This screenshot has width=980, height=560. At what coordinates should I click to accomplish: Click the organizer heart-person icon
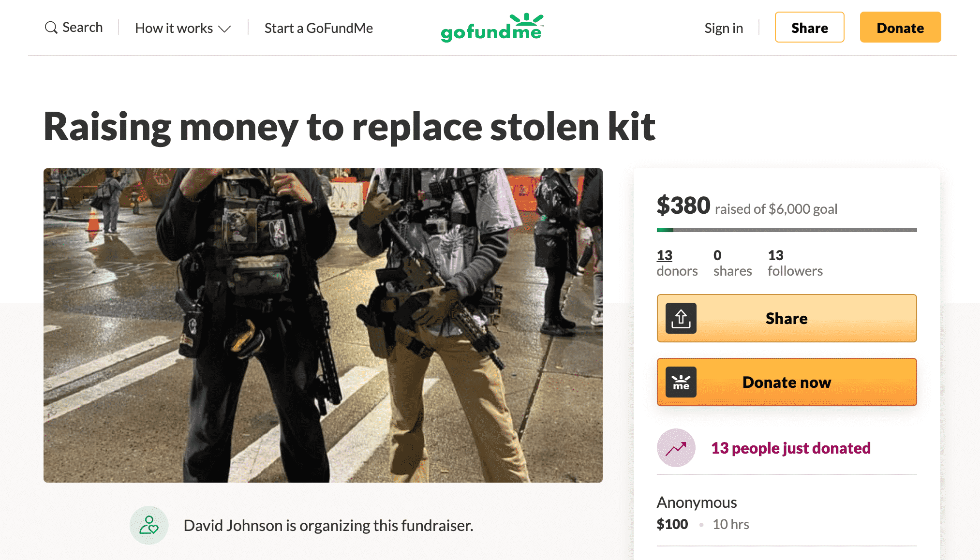[x=149, y=525]
